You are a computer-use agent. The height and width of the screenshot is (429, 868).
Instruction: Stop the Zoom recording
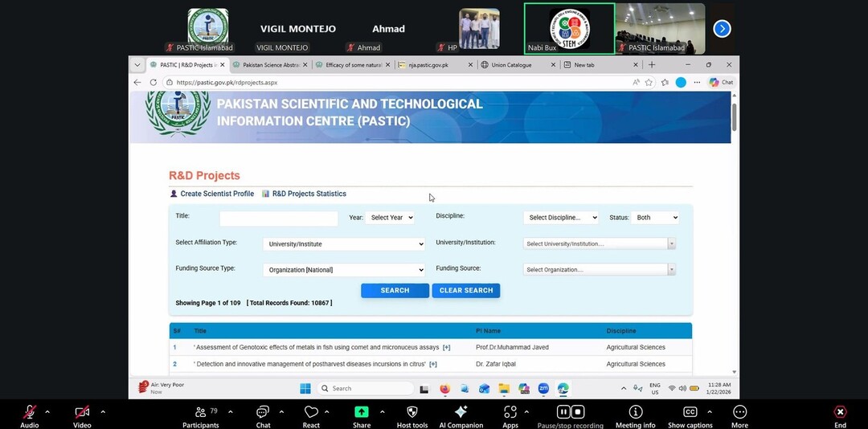pyautogui.click(x=577, y=412)
